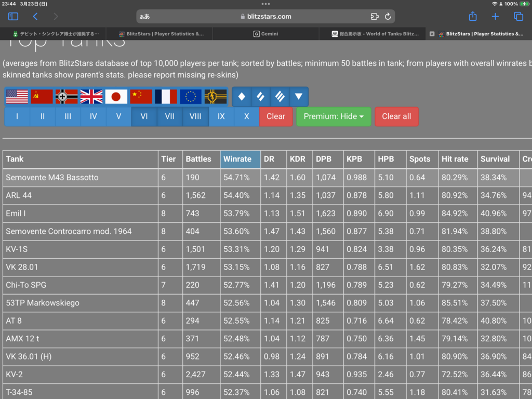532x399 pixels.
Task: Tap the blitzstars.com address bar
Action: click(266, 17)
